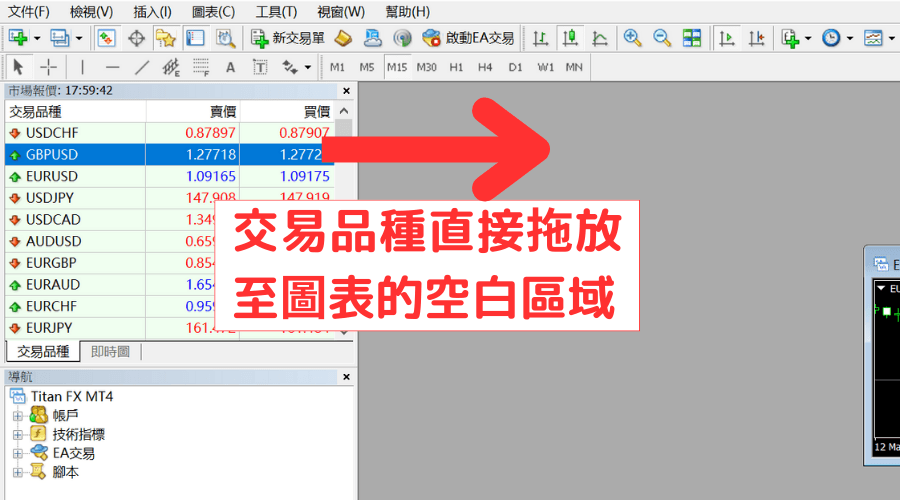Open the New Chart dropdown arrow
Viewport: 900px width, 500px height.
[x=37, y=38]
